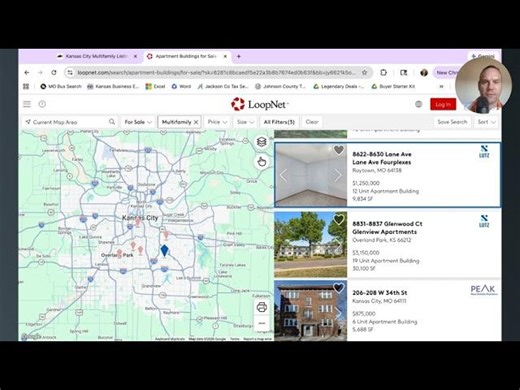Screen dimensions: 520x390
Task: Open the map layers icon
Action: 262,142
